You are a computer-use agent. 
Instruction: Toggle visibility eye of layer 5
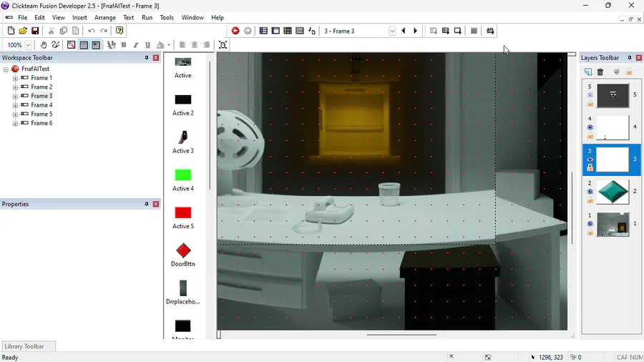(590, 95)
